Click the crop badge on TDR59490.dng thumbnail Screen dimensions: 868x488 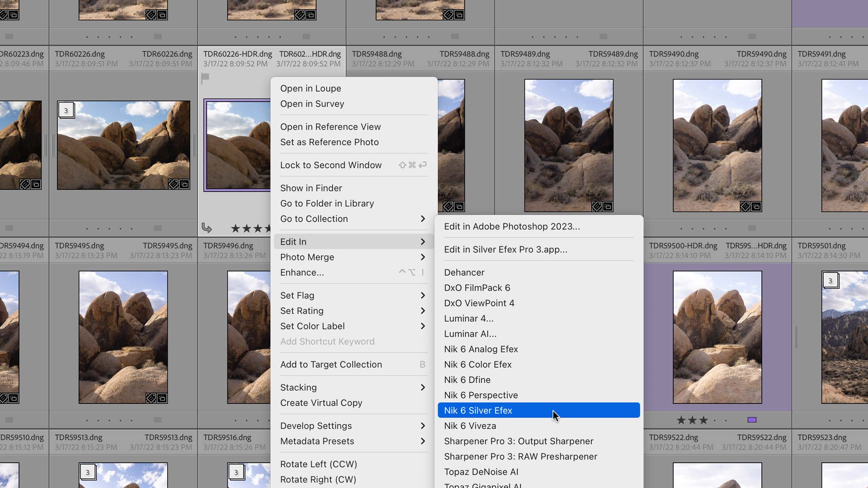(x=756, y=207)
